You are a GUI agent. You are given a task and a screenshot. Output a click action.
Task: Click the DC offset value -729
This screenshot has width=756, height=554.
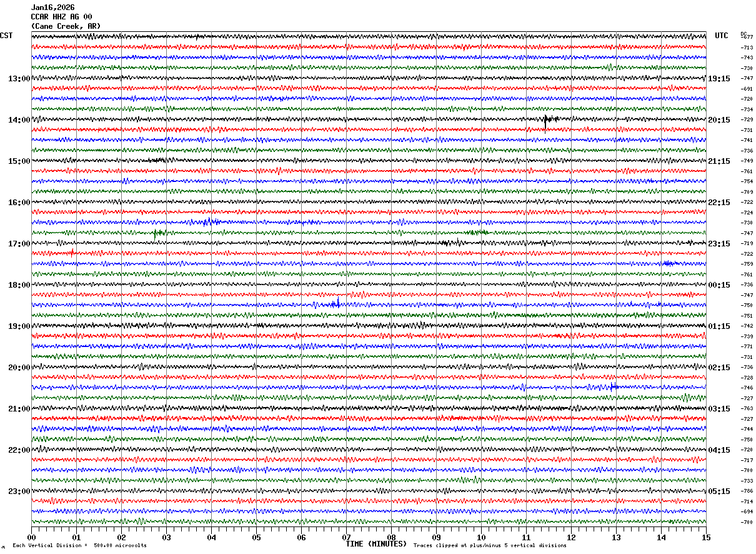pyautogui.click(x=747, y=119)
